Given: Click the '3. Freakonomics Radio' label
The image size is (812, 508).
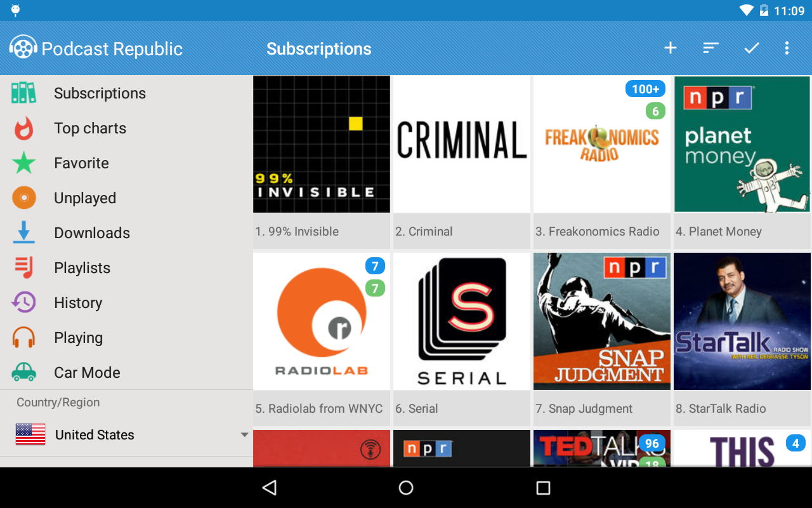Looking at the screenshot, I should click(598, 231).
